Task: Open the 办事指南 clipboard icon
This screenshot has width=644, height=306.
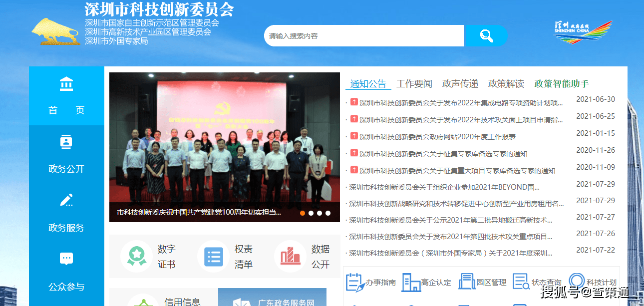Action: click(x=354, y=282)
